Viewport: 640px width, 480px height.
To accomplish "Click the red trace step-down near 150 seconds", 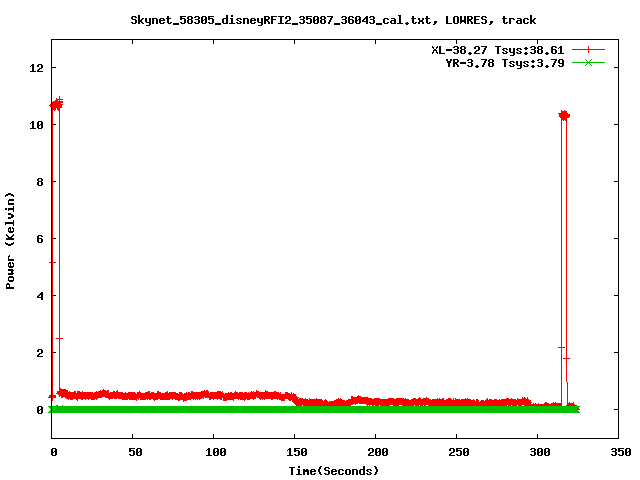I will tap(295, 398).
